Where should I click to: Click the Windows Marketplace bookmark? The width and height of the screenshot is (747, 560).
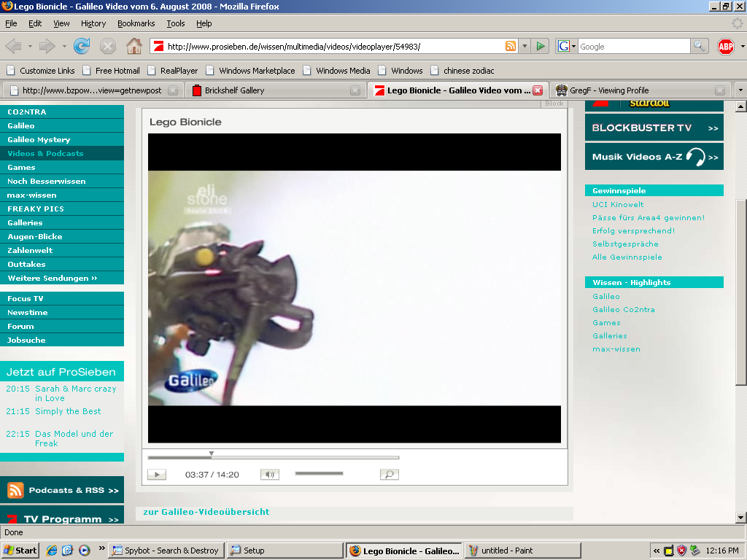pos(251,71)
